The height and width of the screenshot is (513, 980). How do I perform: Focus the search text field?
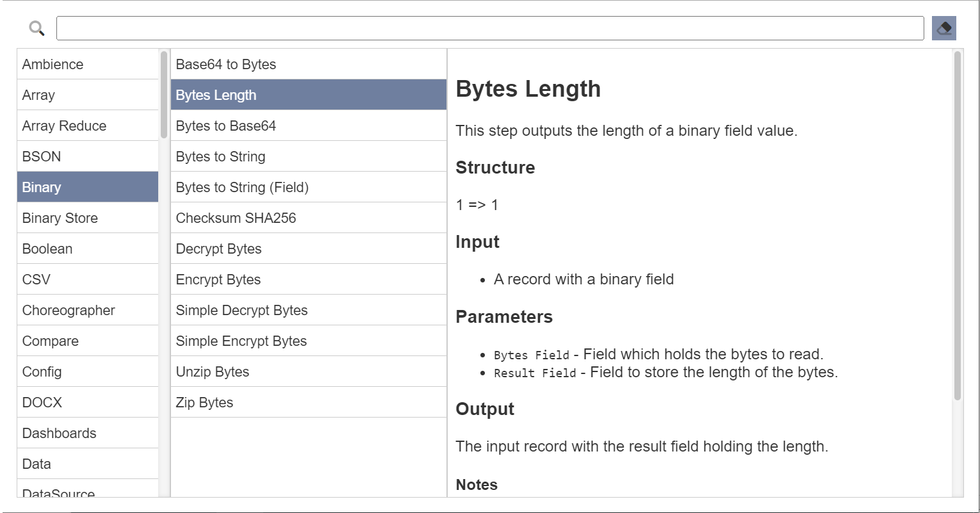pos(490,28)
